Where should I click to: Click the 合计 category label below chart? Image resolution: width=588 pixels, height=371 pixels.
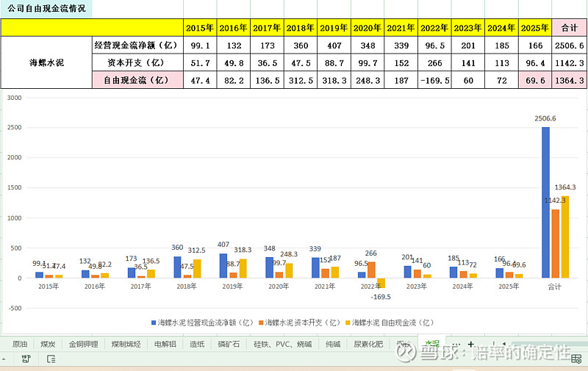[555, 287]
